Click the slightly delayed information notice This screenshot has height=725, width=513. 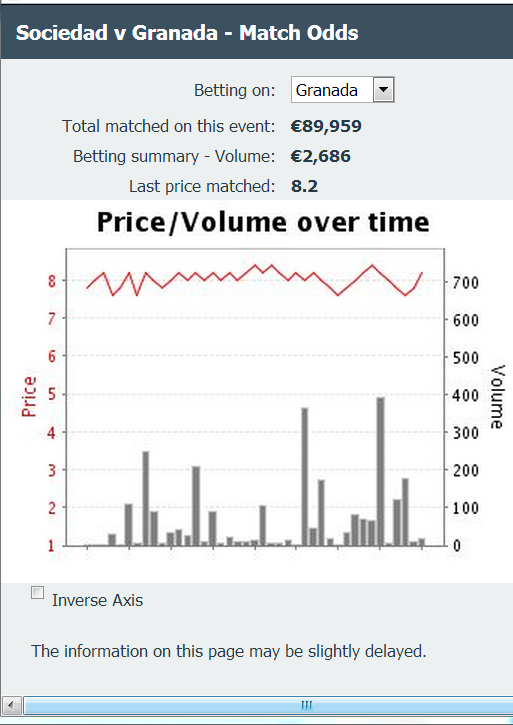229,651
